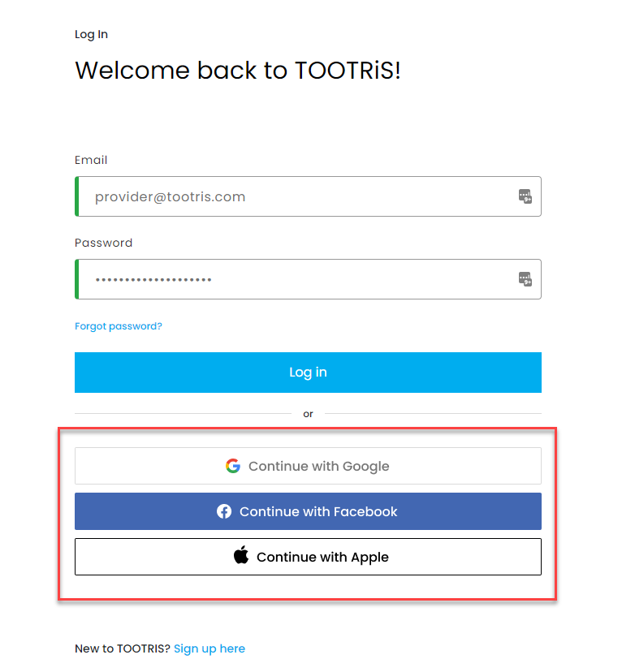Click the Facebook logo icon
The image size is (635, 672).
(224, 511)
